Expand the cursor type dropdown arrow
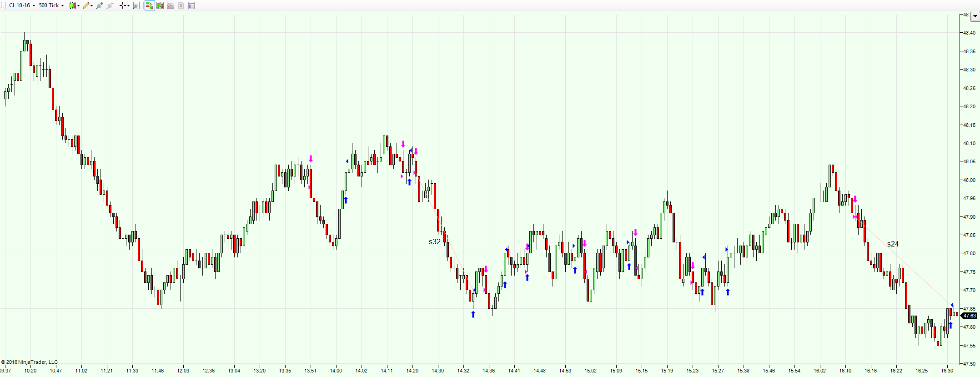The height and width of the screenshot is (377, 980). point(128,5)
